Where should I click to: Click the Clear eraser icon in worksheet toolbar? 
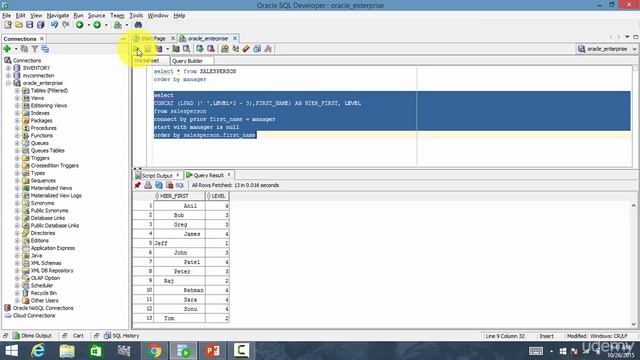(x=246, y=49)
